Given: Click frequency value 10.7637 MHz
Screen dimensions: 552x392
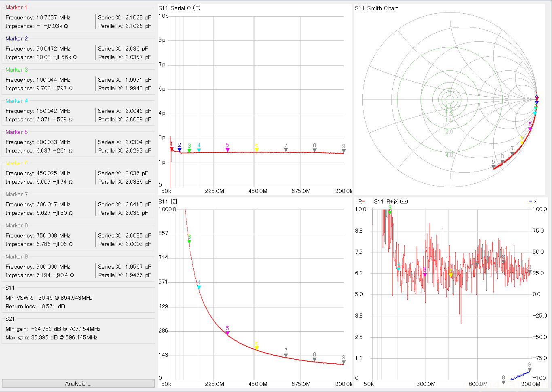Looking at the screenshot, I should click(53, 17).
